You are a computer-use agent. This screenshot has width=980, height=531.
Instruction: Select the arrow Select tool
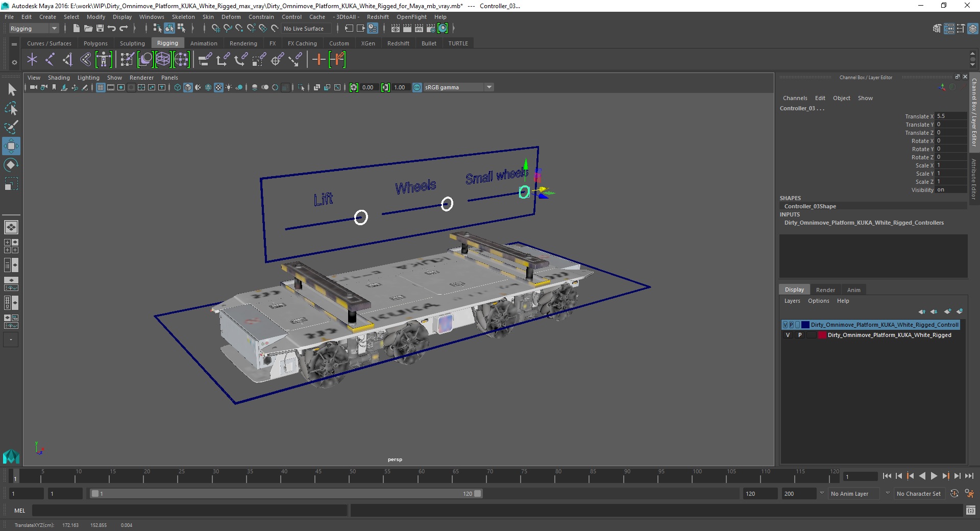click(x=11, y=90)
